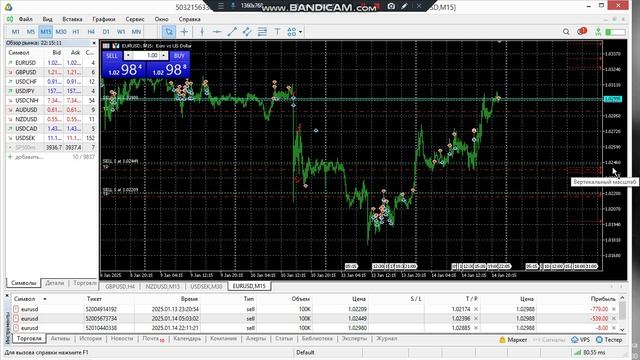The height and width of the screenshot is (360, 640).
Task: Toggle the M15 timeframe button
Action: tap(46, 31)
